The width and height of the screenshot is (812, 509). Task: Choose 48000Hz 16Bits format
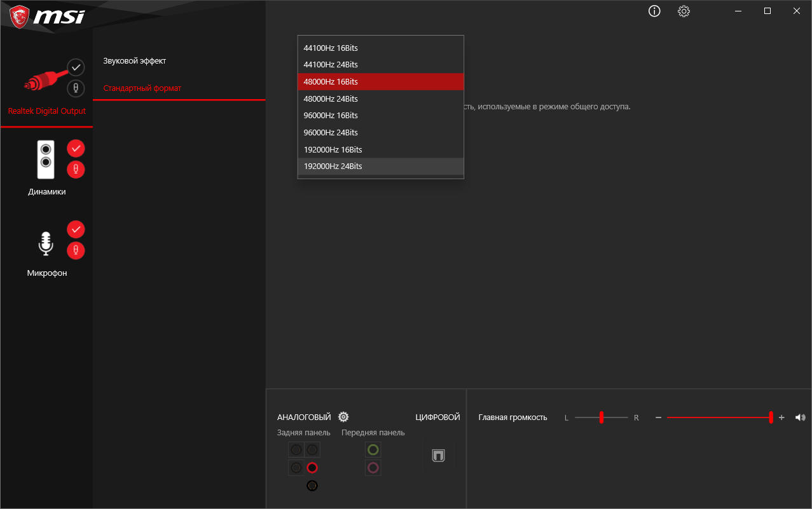point(381,82)
